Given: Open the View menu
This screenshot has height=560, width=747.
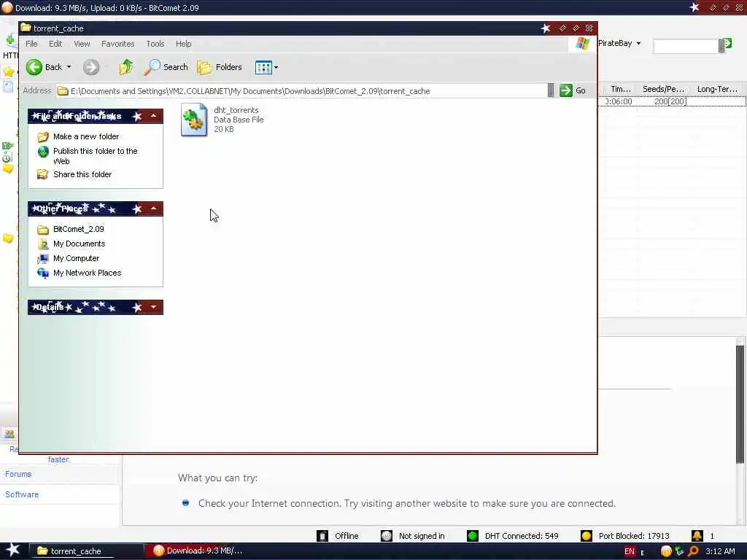Looking at the screenshot, I should point(82,44).
